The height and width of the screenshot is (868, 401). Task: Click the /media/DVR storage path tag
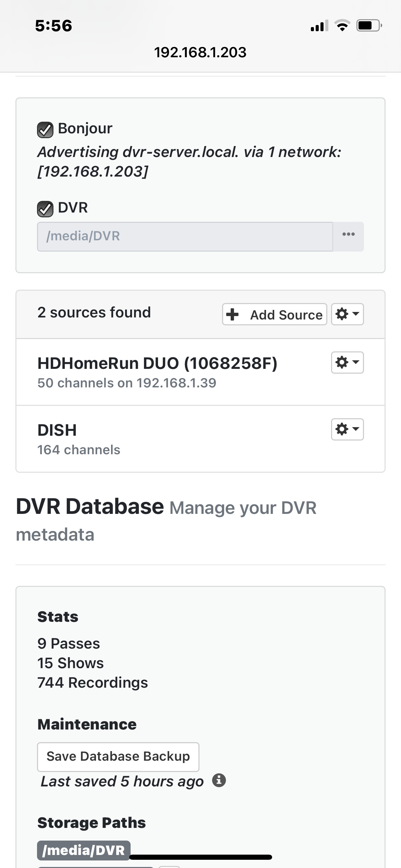pyautogui.click(x=83, y=850)
